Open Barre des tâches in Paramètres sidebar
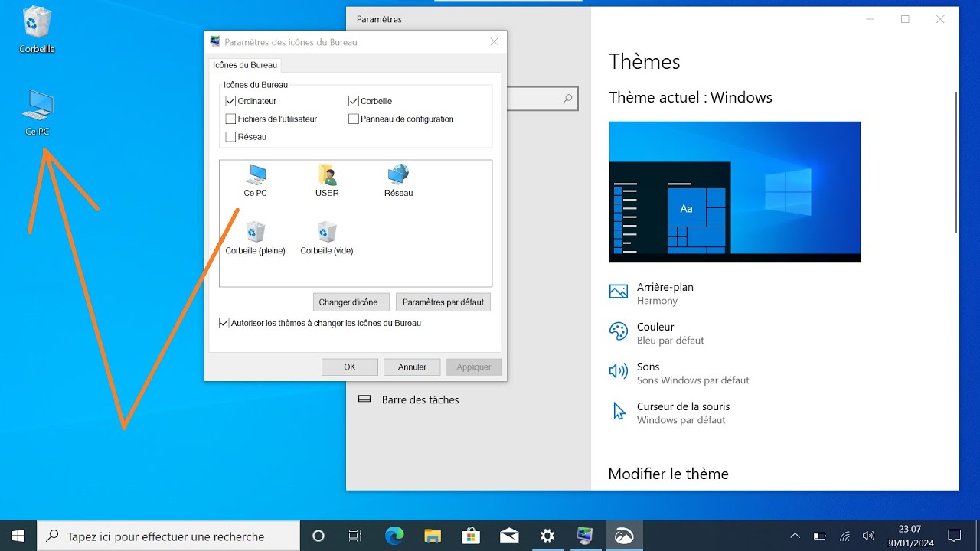 420,399
